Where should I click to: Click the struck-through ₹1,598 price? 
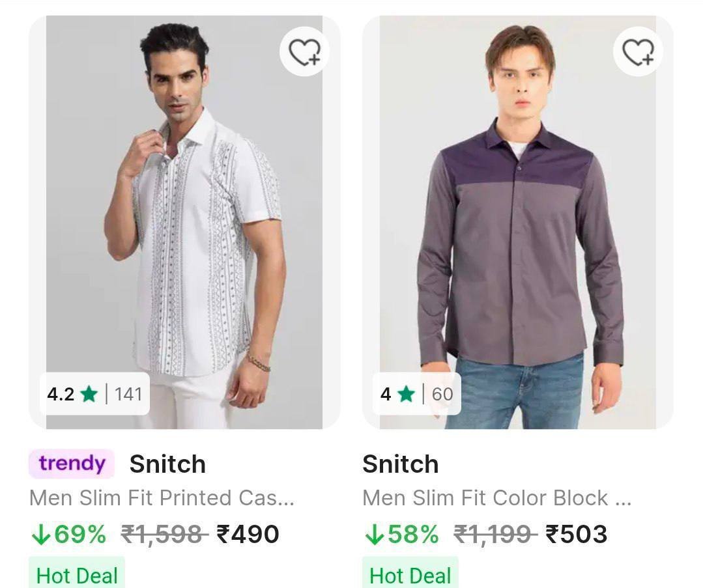(164, 535)
